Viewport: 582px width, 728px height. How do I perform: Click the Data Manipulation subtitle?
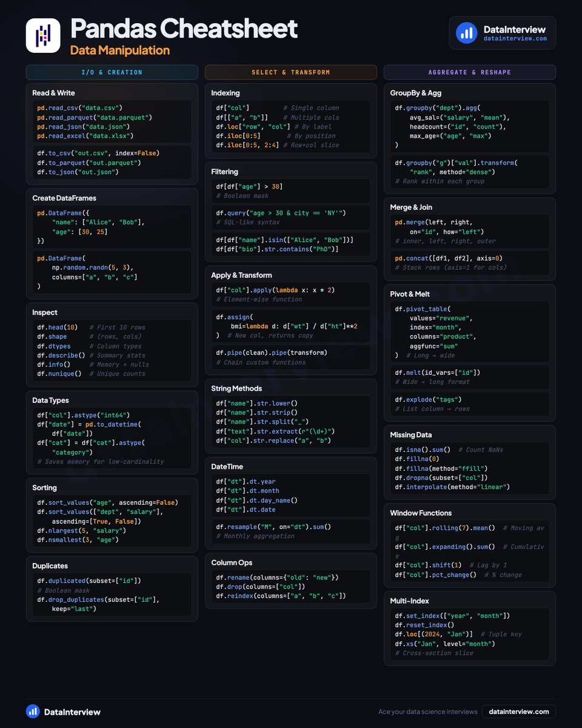[x=119, y=50]
